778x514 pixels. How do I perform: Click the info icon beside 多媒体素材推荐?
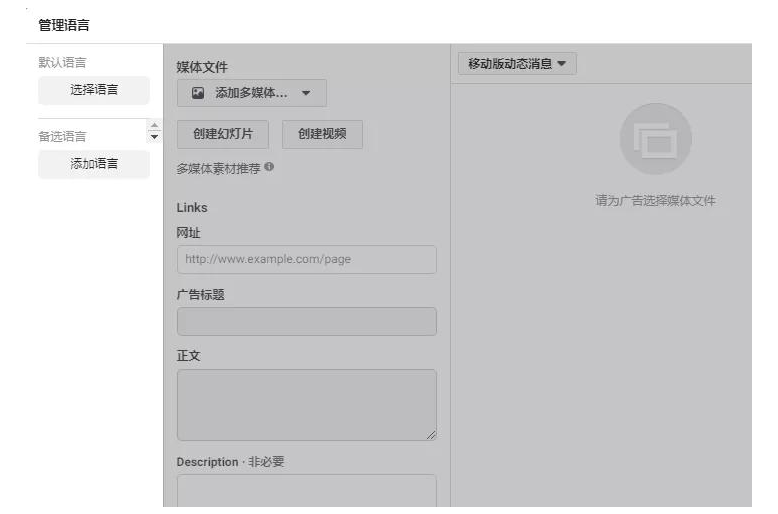click(x=269, y=167)
